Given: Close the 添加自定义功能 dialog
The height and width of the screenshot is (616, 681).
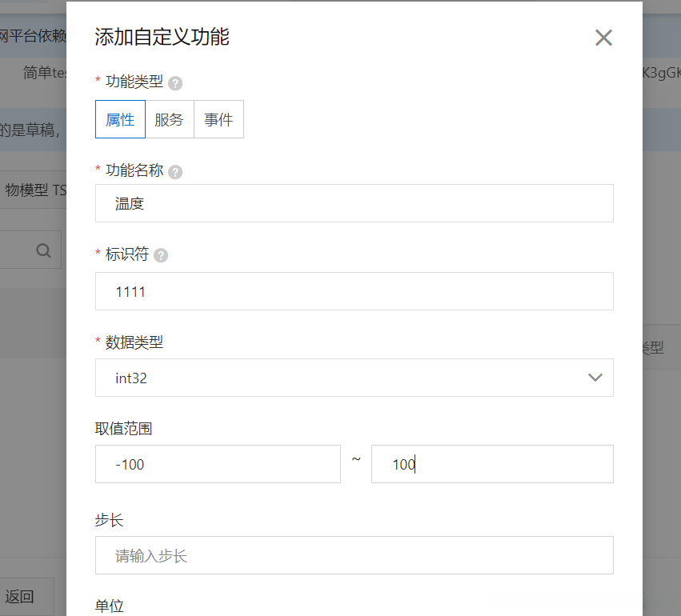Looking at the screenshot, I should (x=603, y=38).
